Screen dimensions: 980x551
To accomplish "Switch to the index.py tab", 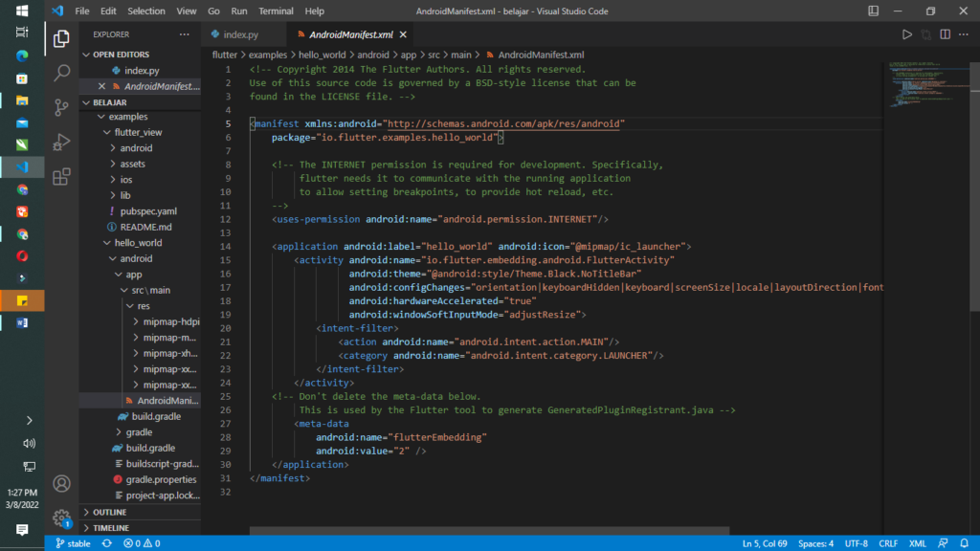I will 240,33.
